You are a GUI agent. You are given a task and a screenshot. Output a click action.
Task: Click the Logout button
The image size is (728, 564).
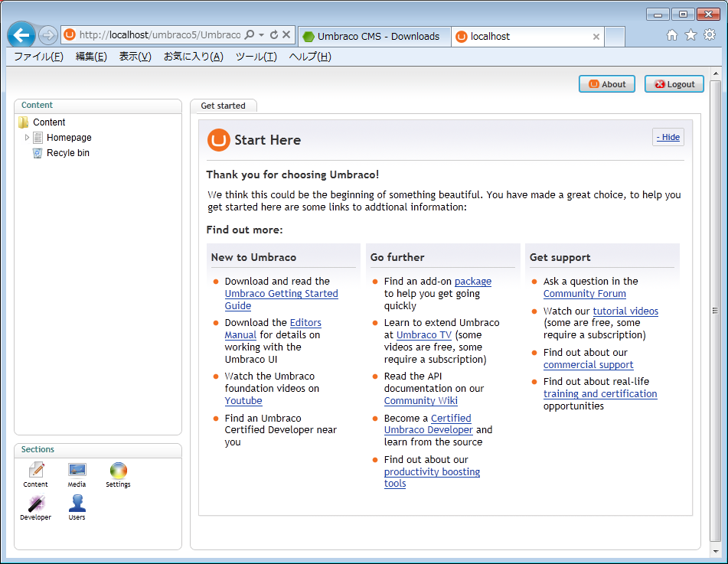click(x=674, y=84)
